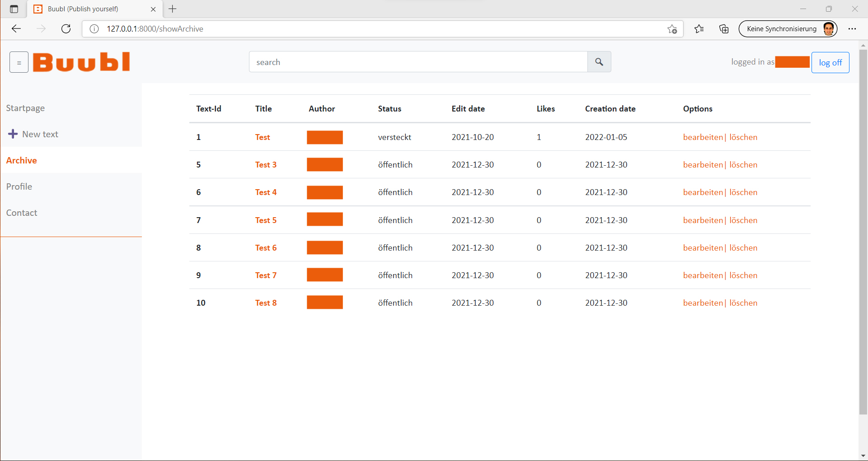Go back using the browser back arrow
The image size is (868, 461).
click(17, 29)
